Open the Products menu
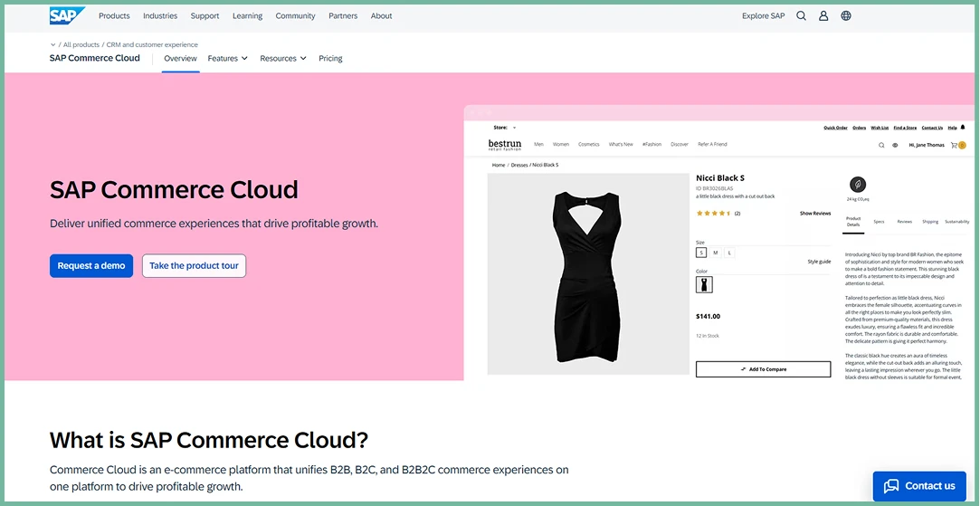 114,16
